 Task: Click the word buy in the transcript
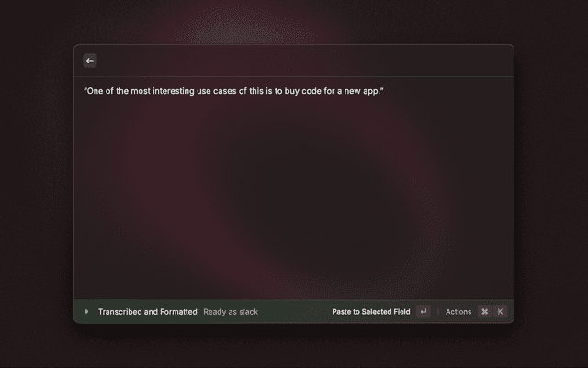[292, 91]
